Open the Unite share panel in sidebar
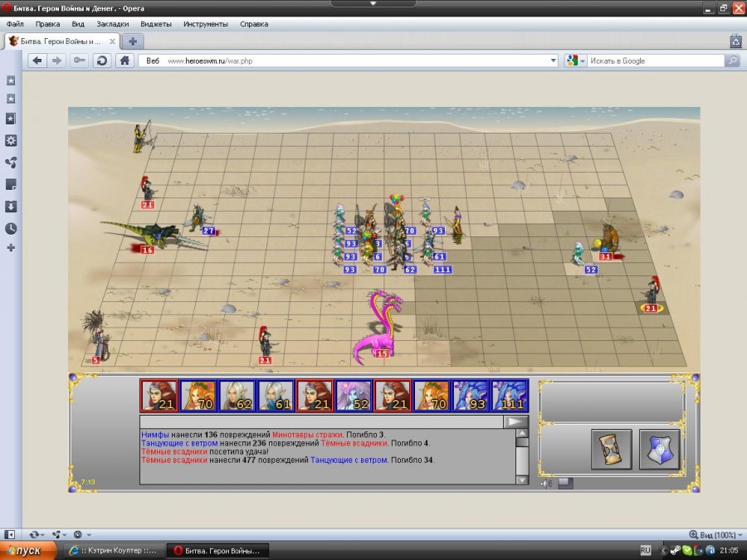 (x=11, y=163)
